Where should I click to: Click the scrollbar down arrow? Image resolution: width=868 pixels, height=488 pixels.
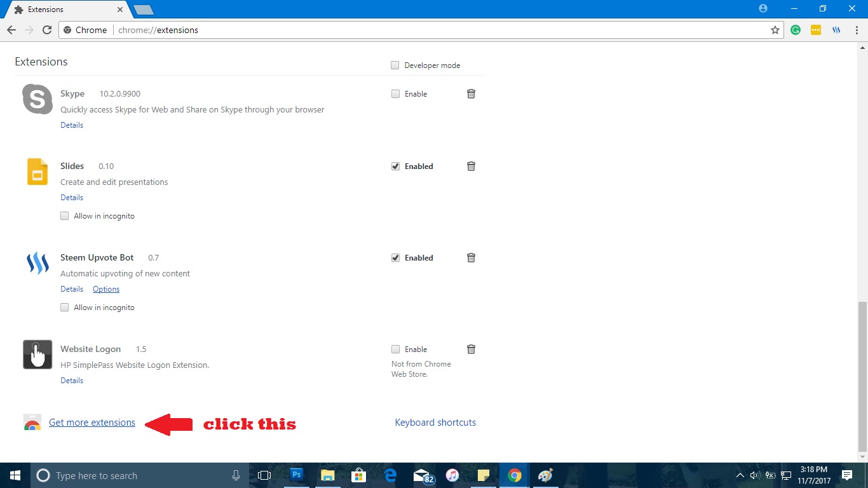pyautogui.click(x=862, y=457)
